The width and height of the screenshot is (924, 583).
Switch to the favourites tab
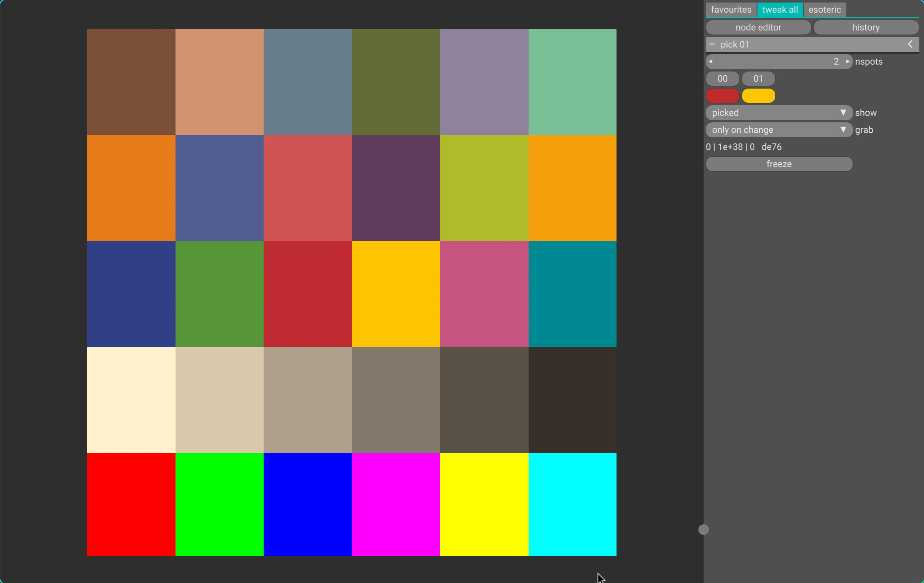[x=731, y=9]
